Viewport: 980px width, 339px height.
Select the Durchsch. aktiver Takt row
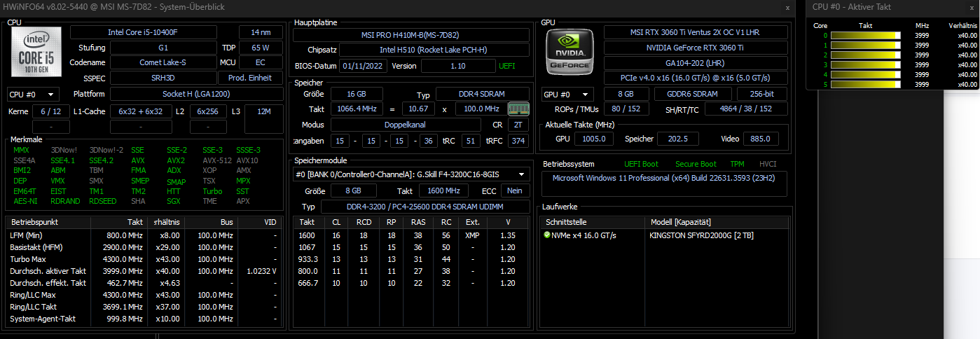tap(144, 270)
